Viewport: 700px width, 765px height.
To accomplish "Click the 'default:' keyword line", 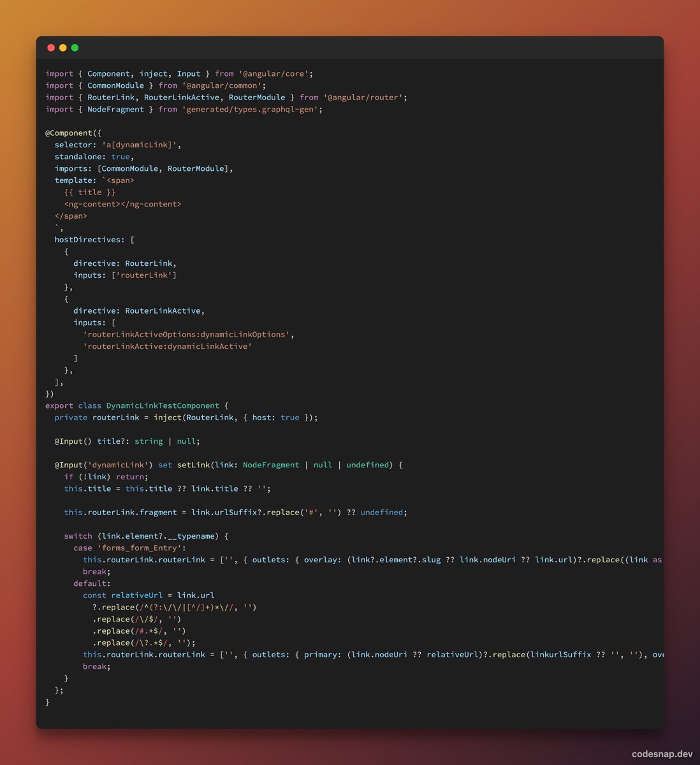I will 92,583.
